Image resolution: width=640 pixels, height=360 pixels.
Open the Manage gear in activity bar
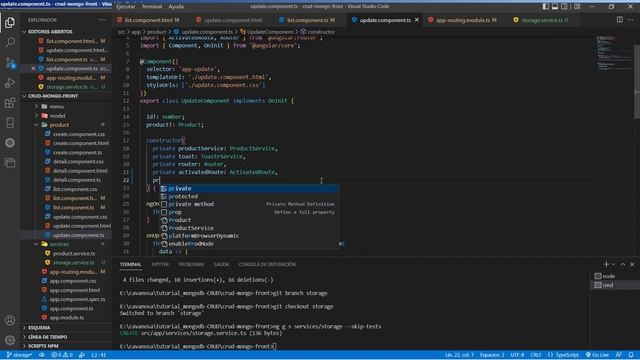click(x=10, y=340)
